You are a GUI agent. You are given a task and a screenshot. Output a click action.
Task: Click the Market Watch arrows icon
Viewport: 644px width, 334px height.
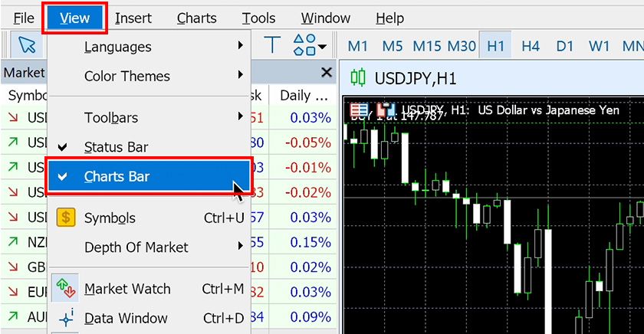click(x=65, y=290)
